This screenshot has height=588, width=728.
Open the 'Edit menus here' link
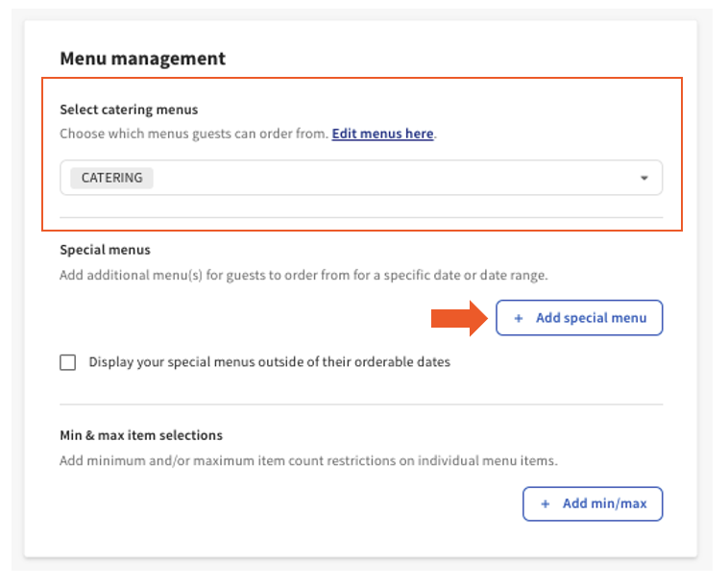tap(382, 134)
